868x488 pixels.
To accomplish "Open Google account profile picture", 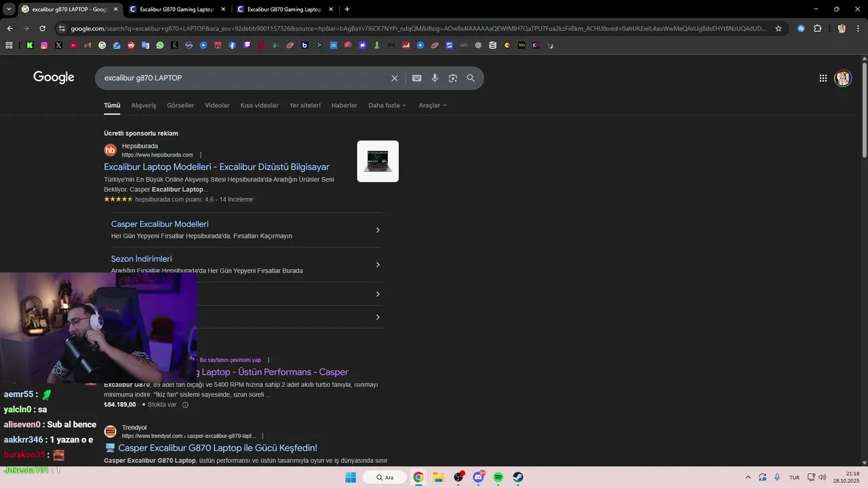I will pyautogui.click(x=843, y=78).
